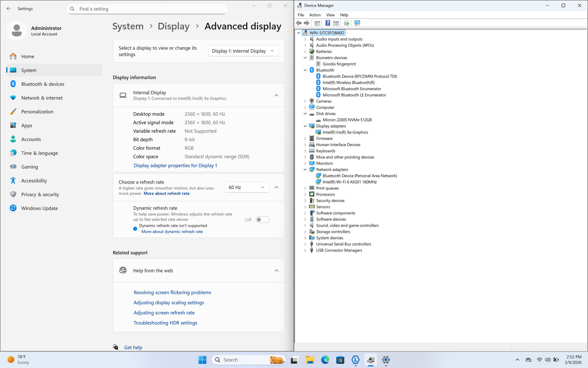Screen dimensions: 588x368
Task: Show hidden system tray icons chevron
Action: 517,360
